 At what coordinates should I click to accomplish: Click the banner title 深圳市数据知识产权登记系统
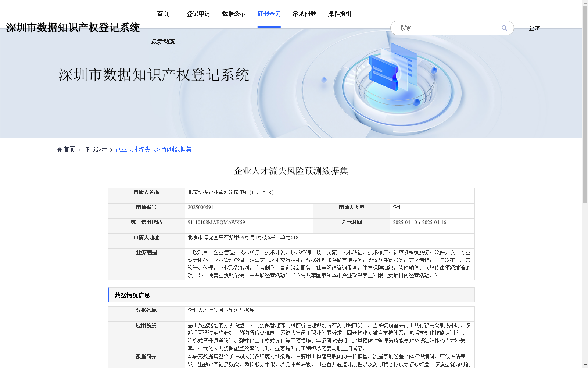(x=154, y=75)
